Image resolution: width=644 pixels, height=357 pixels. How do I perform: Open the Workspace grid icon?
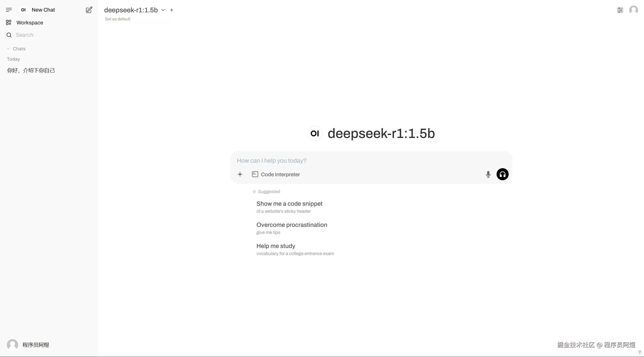pyautogui.click(x=9, y=23)
